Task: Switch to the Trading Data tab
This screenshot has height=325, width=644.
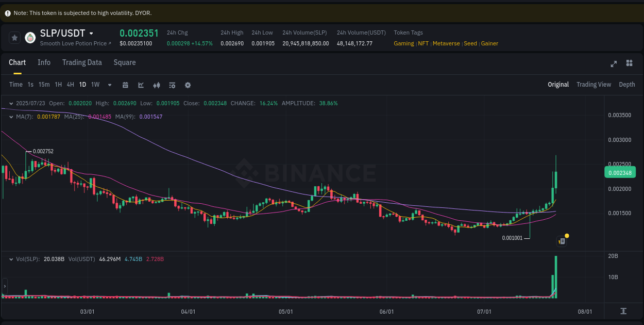Action: tap(82, 62)
